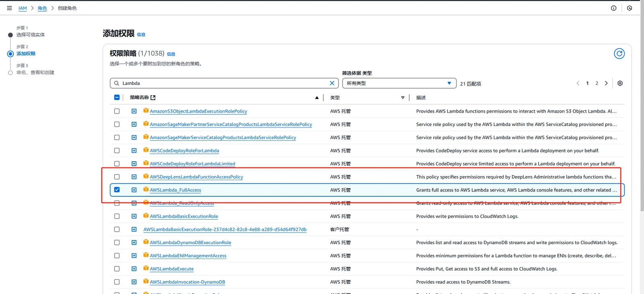The width and height of the screenshot is (644, 294).
Task: Check AWSLambdaExecute checkbox
Action: pyautogui.click(x=117, y=269)
